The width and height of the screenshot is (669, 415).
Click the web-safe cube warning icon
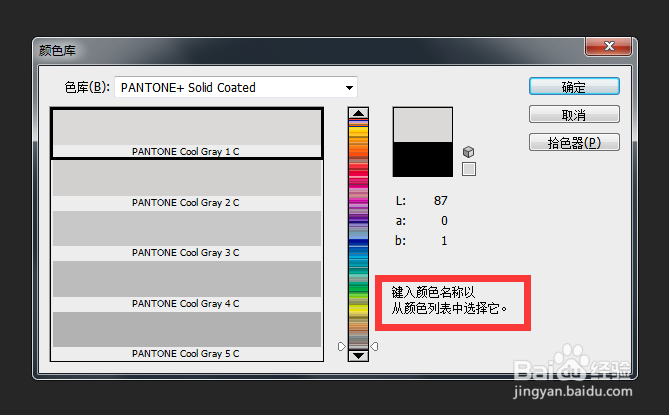[x=468, y=152]
